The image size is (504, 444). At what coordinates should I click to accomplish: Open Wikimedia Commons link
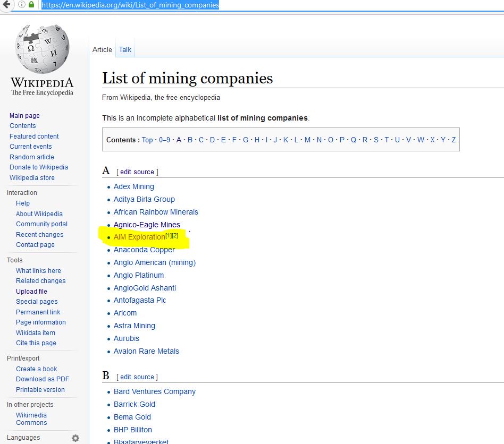[x=31, y=419]
